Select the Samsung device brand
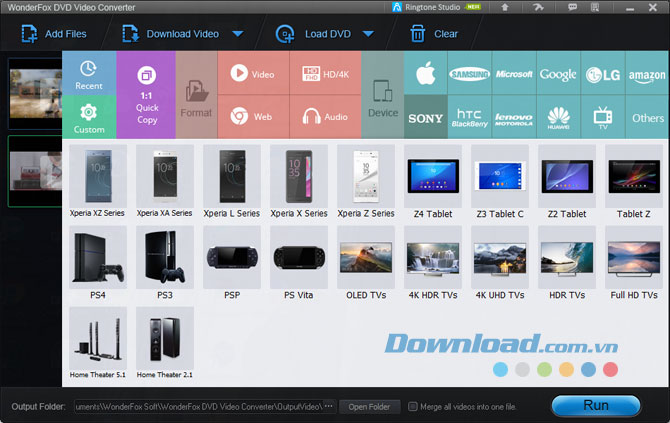 pyautogui.click(x=470, y=73)
